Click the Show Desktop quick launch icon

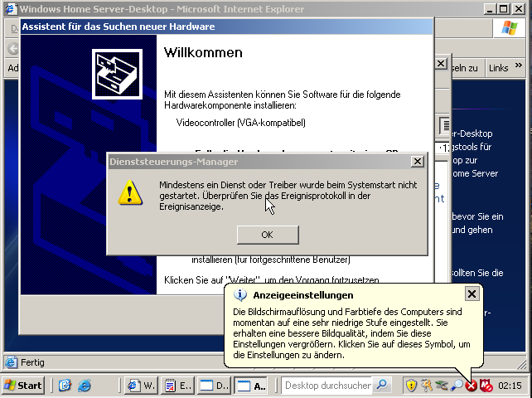[65, 386]
